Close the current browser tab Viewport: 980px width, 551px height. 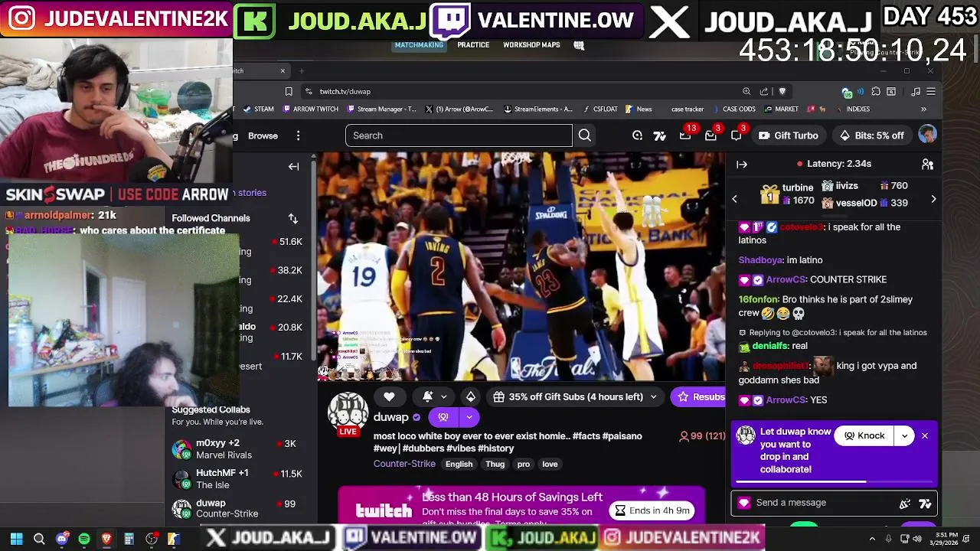coord(283,71)
